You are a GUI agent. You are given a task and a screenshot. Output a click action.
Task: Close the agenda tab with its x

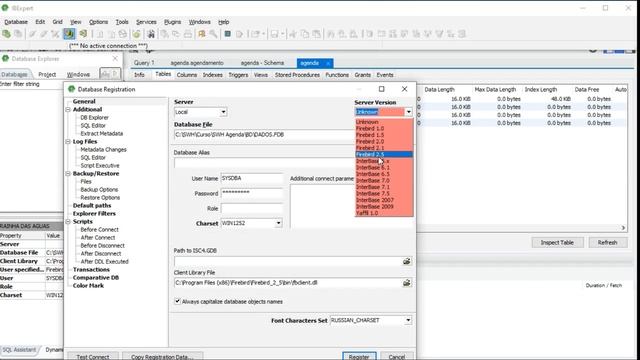pos(328,63)
